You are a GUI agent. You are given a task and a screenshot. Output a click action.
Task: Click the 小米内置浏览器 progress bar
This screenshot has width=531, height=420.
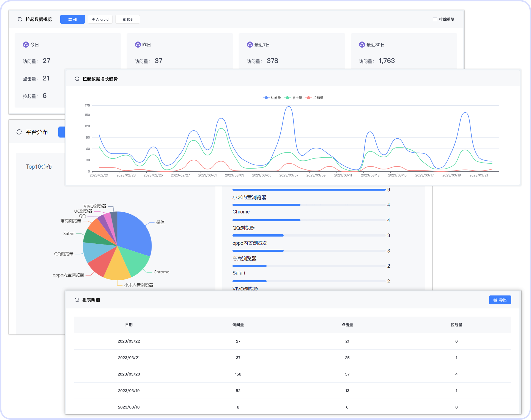309,205
